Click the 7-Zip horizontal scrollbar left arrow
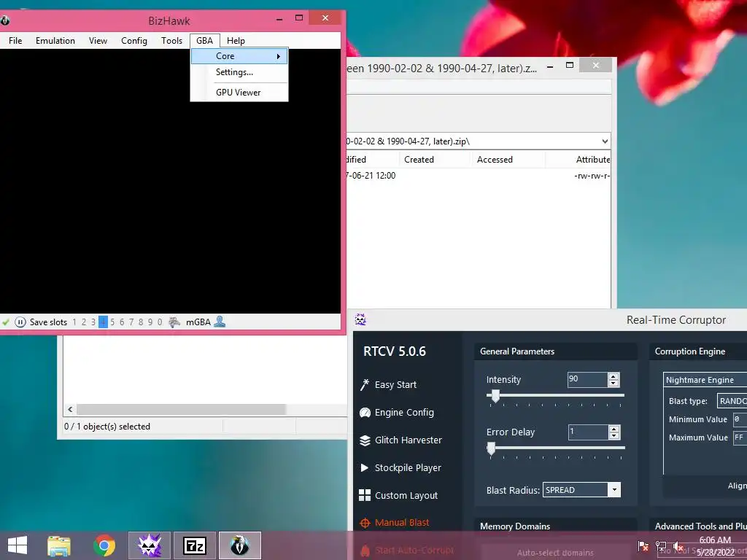This screenshot has height=560, width=747. pos(70,410)
